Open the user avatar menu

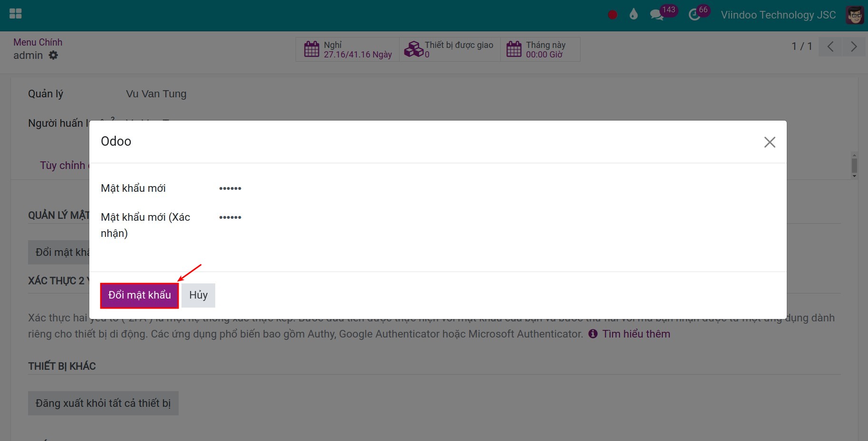pos(855,15)
